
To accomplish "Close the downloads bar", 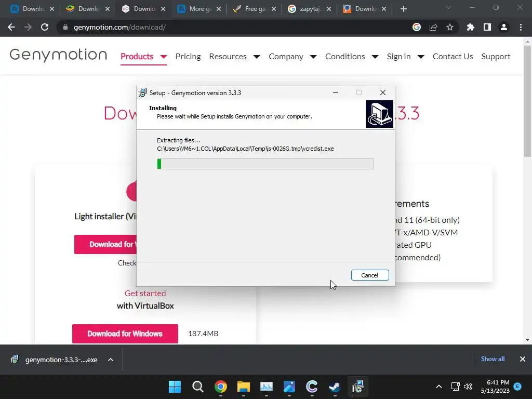I will 523,358.
